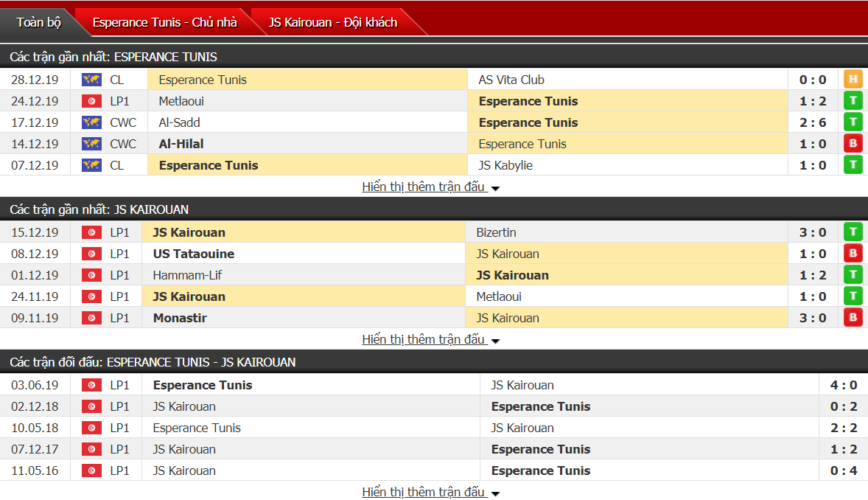Click the CL flag icon for 28.12.19 match
This screenshot has height=500, width=868.
pyautogui.click(x=91, y=80)
